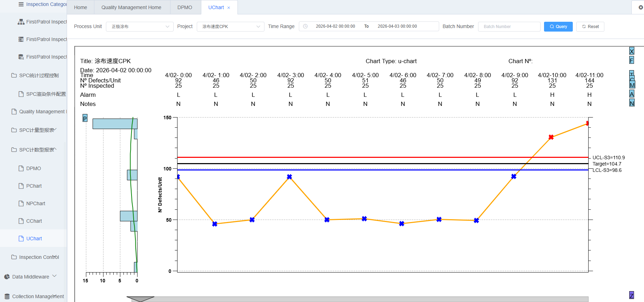Click the circular close icon at top right
Screen dimensions: 644x302
coord(641,7)
